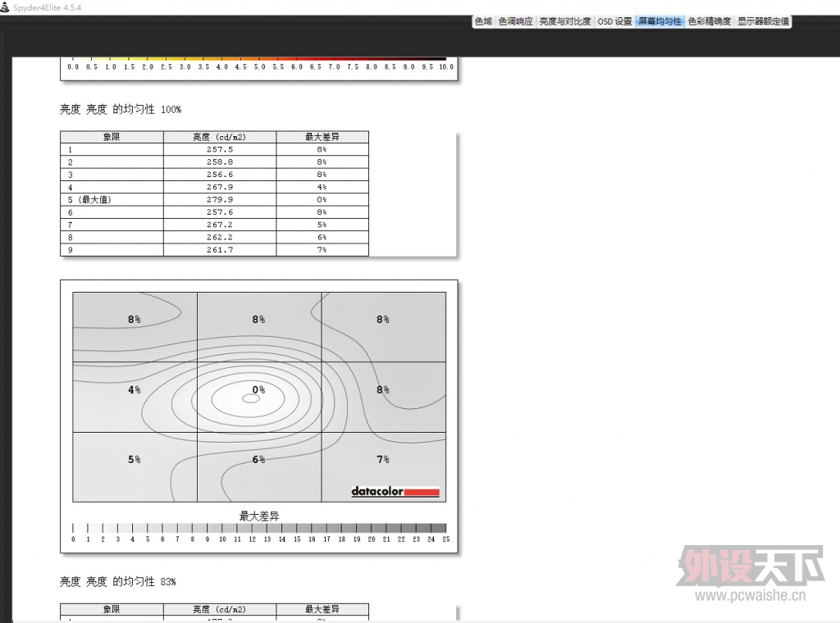Go to the OSD 设置 tab
Image resolution: width=840 pixels, height=623 pixels.
(x=614, y=21)
